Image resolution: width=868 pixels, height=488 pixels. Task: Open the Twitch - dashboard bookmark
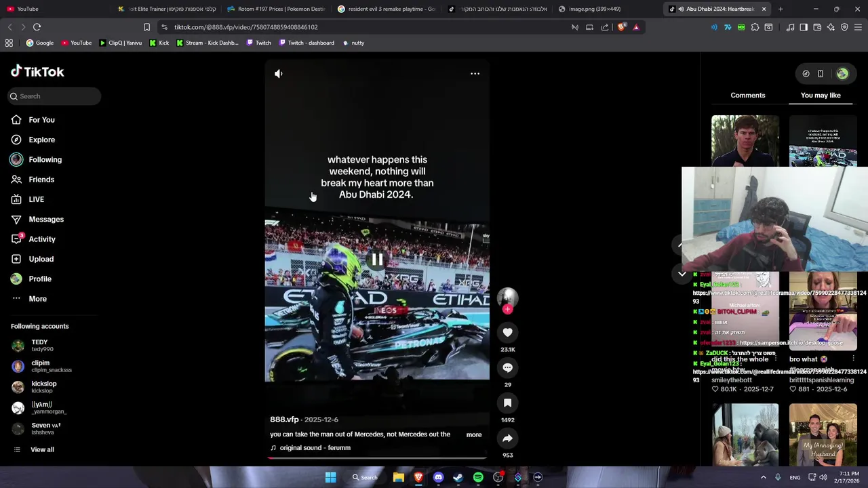305,43
